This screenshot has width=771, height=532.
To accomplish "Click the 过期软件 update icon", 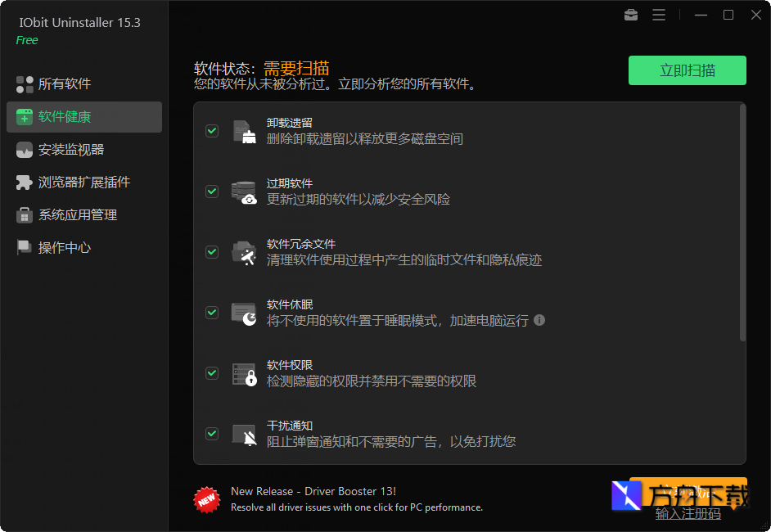I will click(x=244, y=191).
